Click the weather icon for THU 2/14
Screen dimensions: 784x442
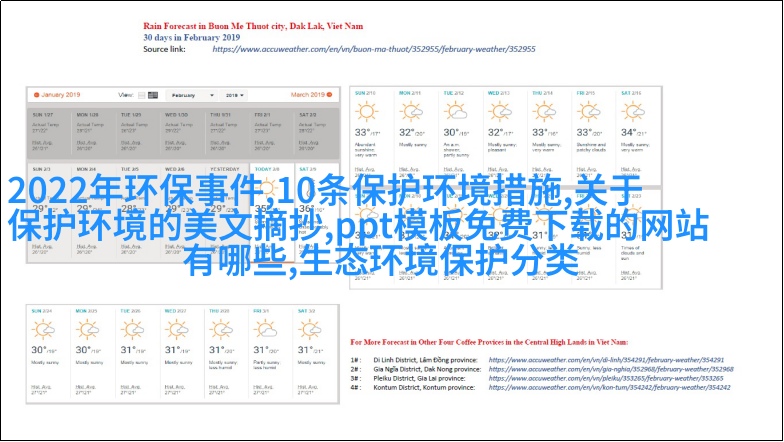tap(544, 112)
